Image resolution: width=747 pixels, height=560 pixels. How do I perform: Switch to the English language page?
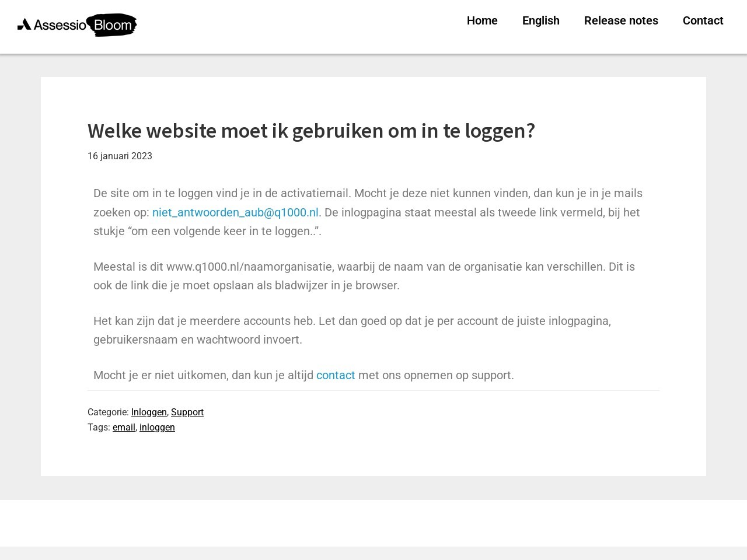click(540, 20)
